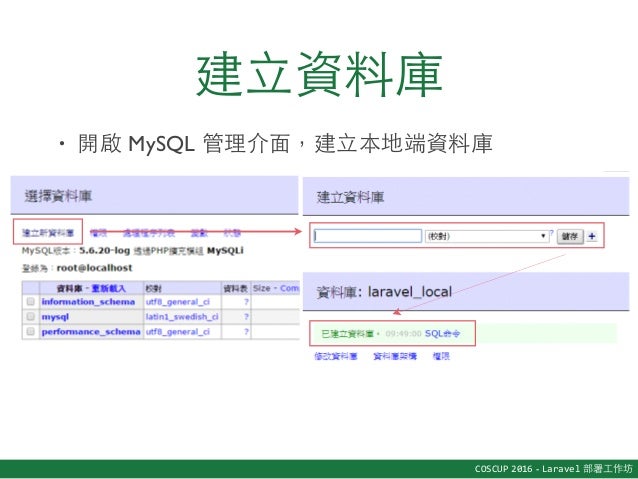The image size is (638, 479).
Task: Click the new database name input field
Action: coord(368,236)
